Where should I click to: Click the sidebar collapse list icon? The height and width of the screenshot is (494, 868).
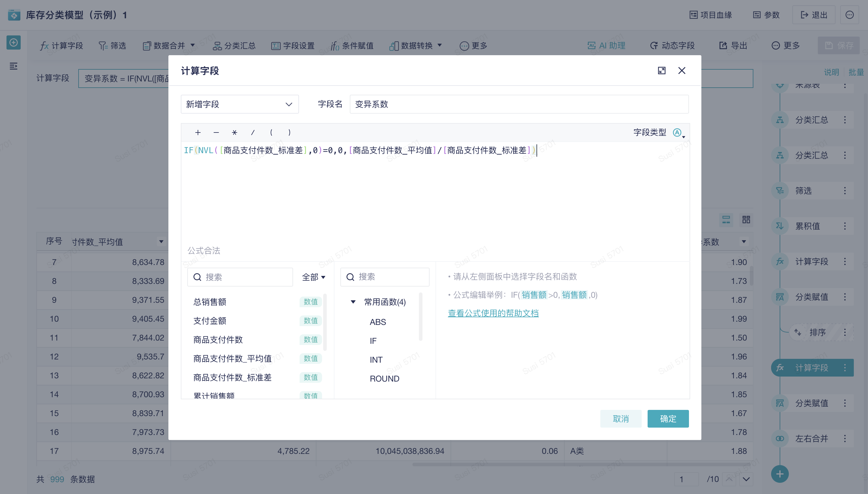tap(14, 66)
